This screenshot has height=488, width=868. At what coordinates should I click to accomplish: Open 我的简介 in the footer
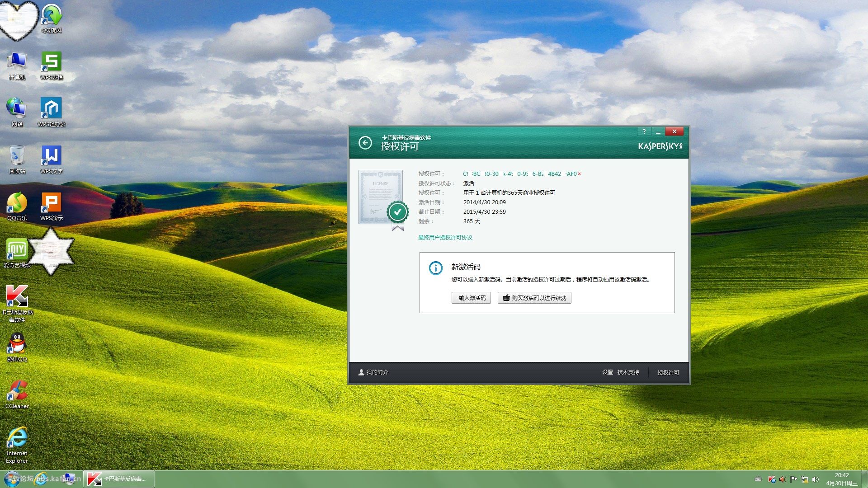(373, 372)
